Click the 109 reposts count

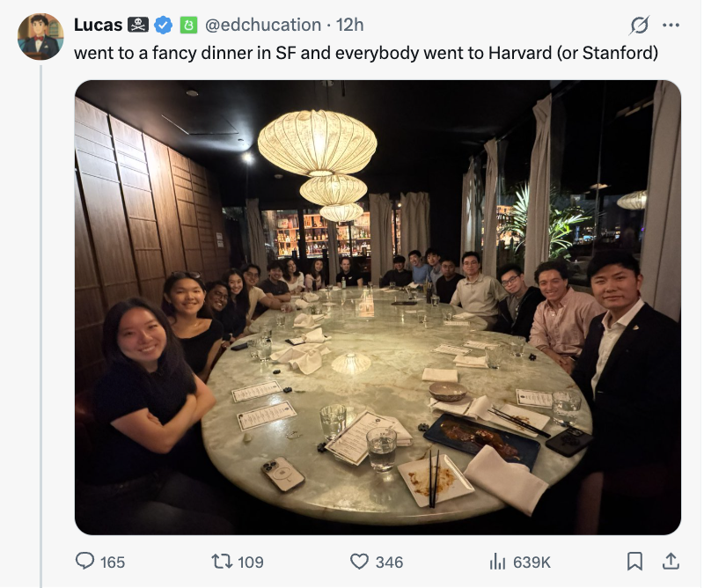point(251,562)
